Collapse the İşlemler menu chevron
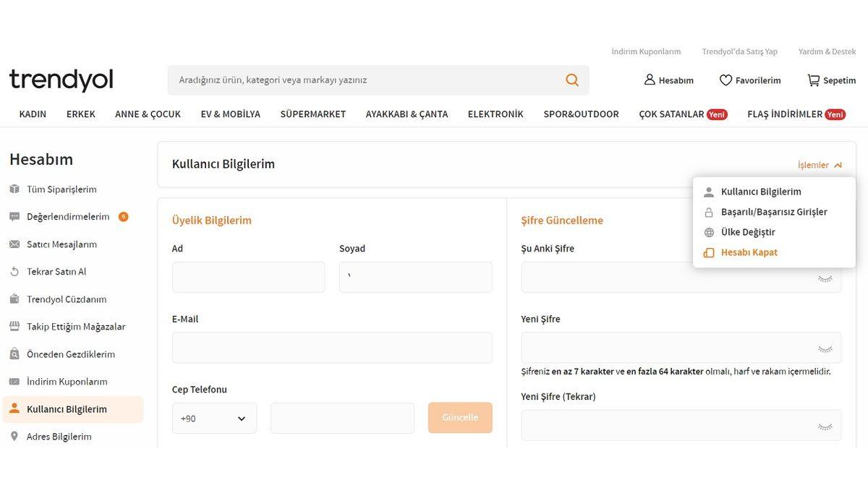Screen dimensions: 868x488 click(x=838, y=165)
